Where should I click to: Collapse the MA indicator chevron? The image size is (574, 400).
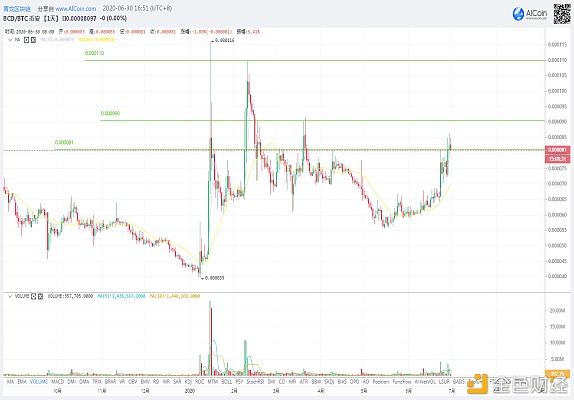click(x=10, y=40)
